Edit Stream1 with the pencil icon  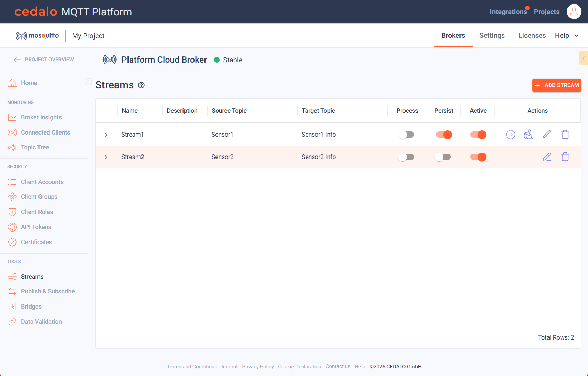pyautogui.click(x=547, y=135)
